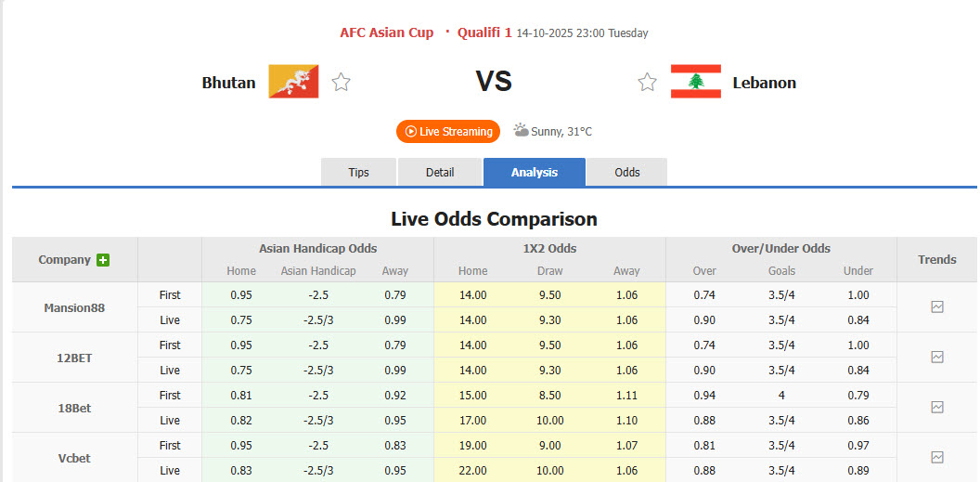Click the 18Bet trends chart icon

936,407
